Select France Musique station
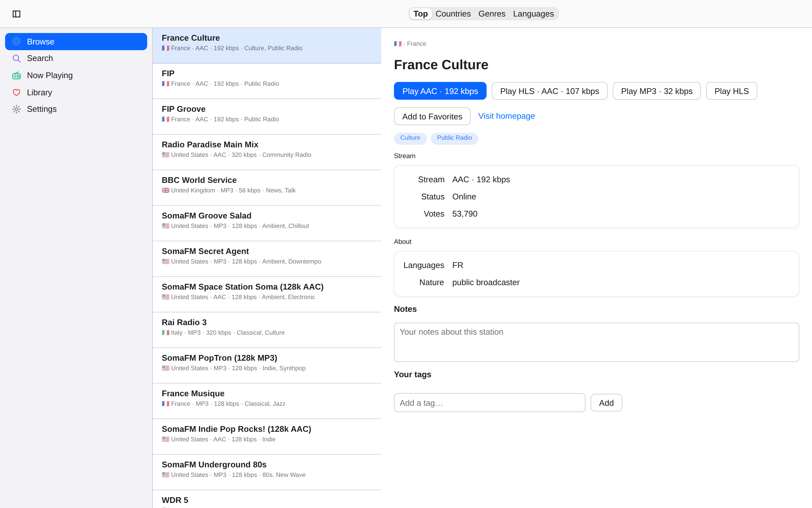 tap(267, 401)
